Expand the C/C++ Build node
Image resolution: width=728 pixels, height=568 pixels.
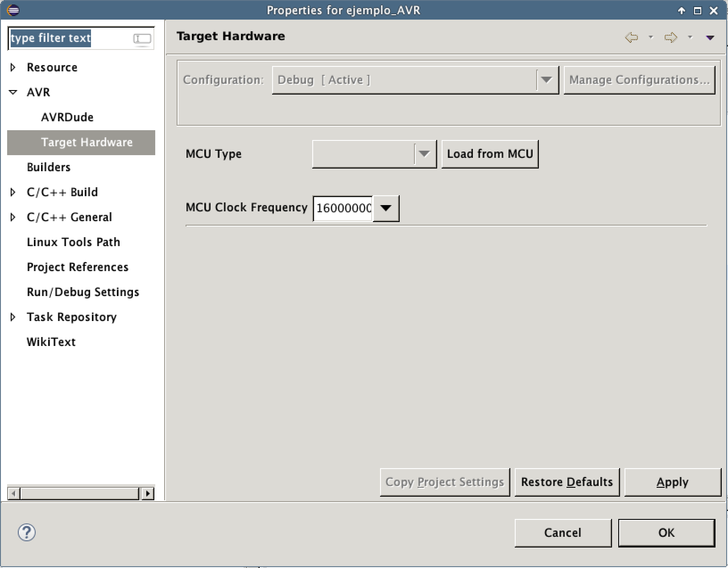[x=13, y=192]
